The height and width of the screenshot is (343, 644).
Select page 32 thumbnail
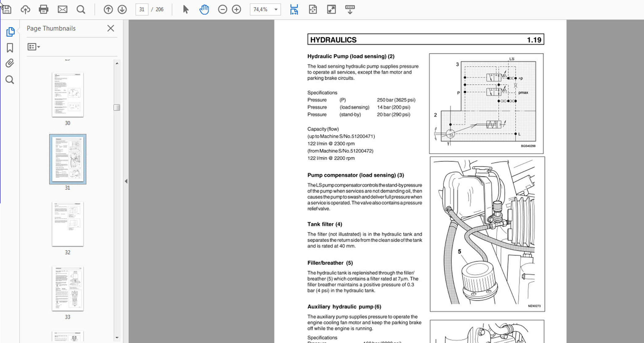coord(68,224)
